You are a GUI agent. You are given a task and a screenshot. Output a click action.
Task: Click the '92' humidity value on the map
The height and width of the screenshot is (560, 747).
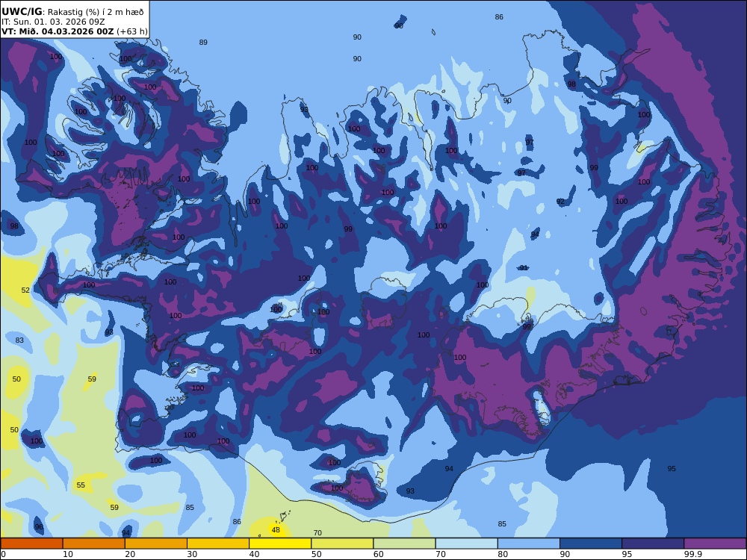click(x=560, y=202)
